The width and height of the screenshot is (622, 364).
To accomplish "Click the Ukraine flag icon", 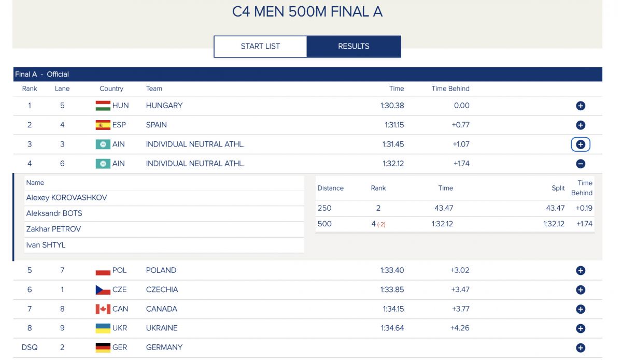I will (x=103, y=328).
